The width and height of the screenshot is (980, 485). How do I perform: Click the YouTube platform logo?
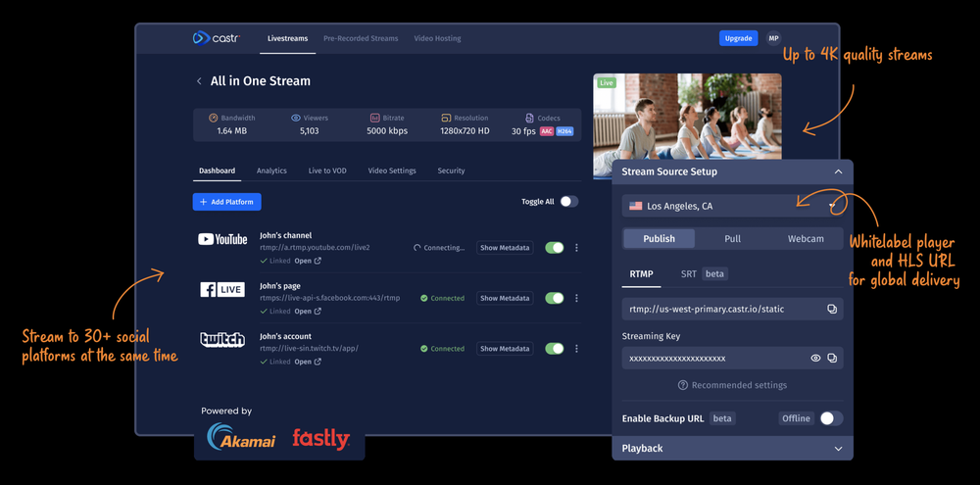(222, 239)
